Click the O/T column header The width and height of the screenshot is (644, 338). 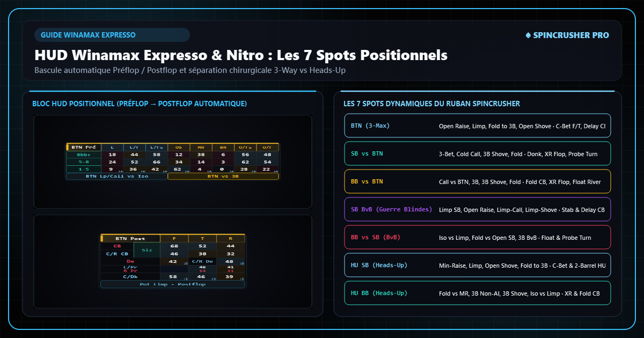[x=267, y=147]
